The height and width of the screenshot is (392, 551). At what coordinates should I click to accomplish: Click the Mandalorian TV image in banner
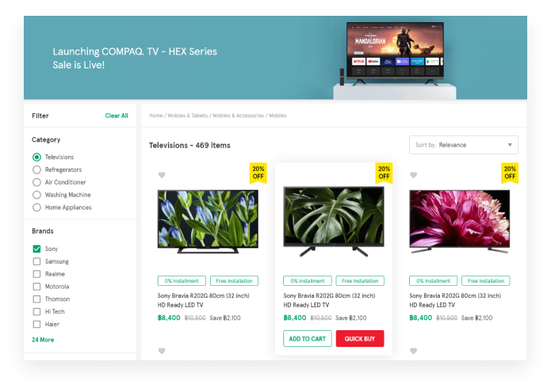395,53
